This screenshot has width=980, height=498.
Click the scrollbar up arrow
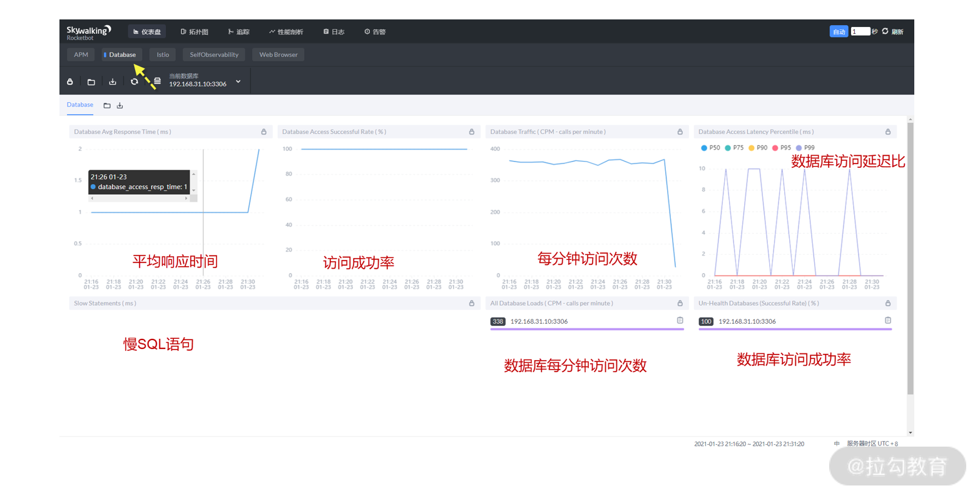point(911,119)
